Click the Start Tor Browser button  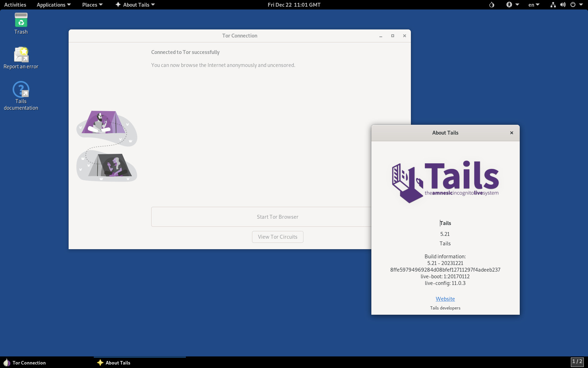click(x=261, y=217)
